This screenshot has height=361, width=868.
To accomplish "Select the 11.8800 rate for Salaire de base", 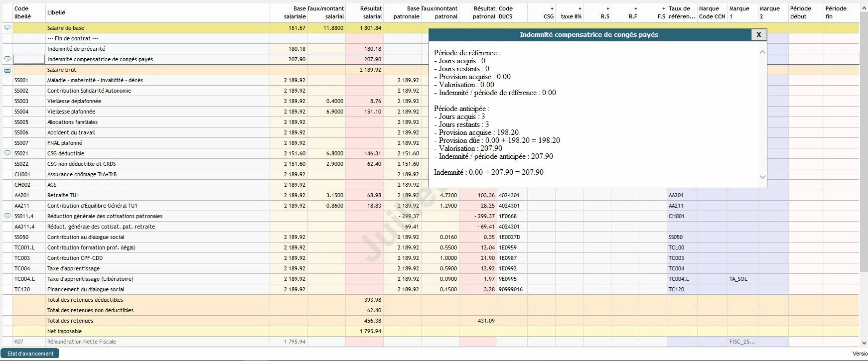I will point(333,28).
